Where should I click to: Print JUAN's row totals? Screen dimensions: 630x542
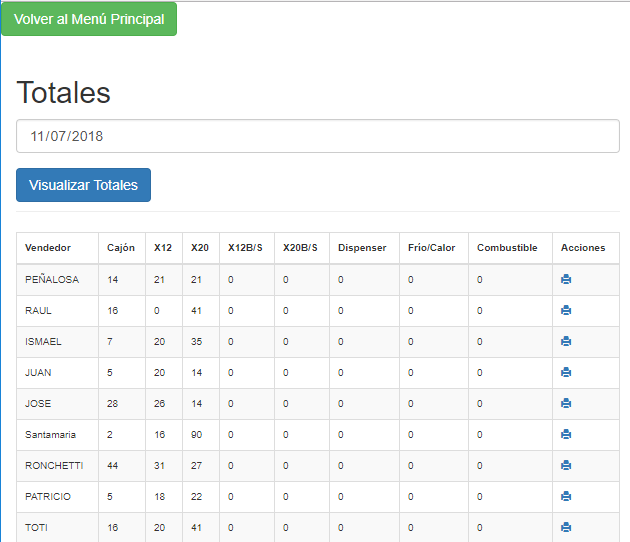566,373
